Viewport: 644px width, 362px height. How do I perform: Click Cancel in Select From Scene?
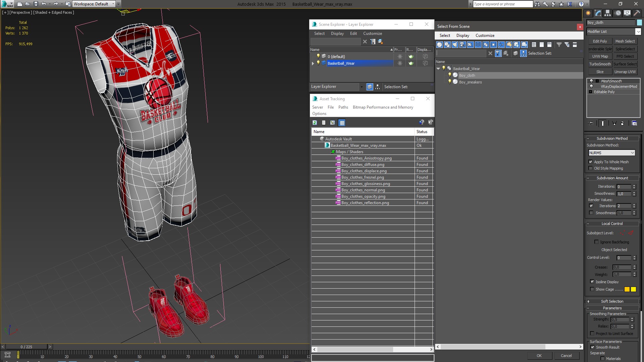coord(566,356)
